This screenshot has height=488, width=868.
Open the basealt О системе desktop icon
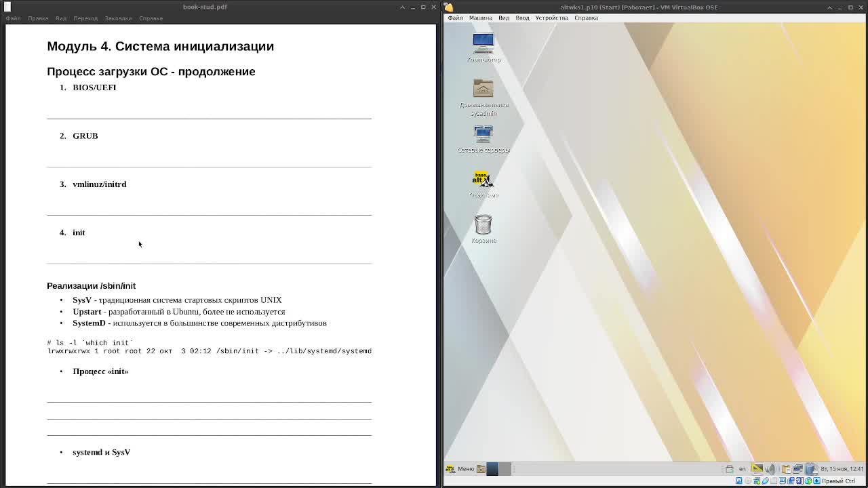[484, 184]
